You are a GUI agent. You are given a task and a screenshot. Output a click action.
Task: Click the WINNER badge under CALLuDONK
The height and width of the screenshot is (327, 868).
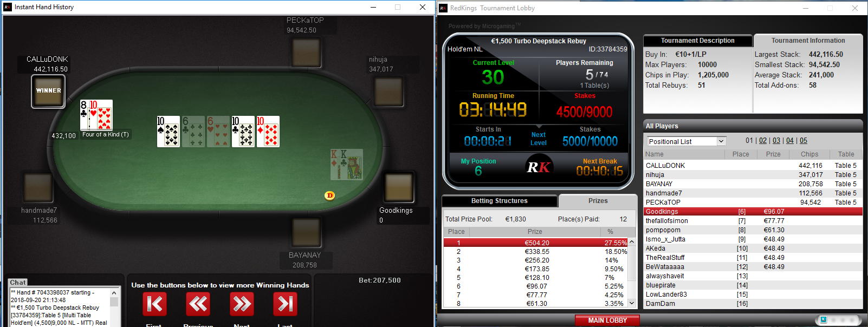[48, 91]
